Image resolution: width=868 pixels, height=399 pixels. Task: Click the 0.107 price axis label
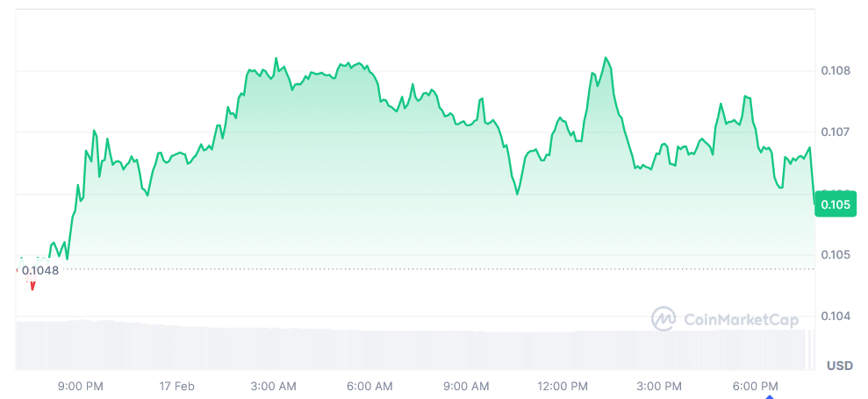coord(836,132)
